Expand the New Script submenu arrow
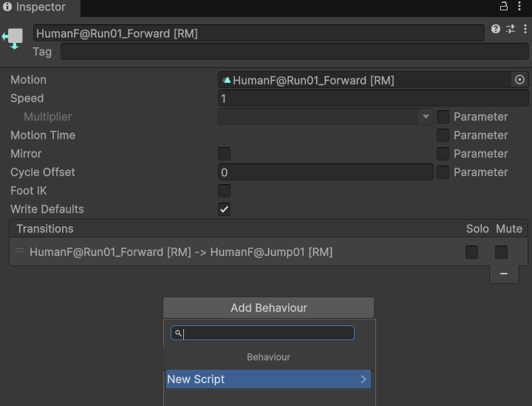The image size is (532, 406). (x=363, y=379)
